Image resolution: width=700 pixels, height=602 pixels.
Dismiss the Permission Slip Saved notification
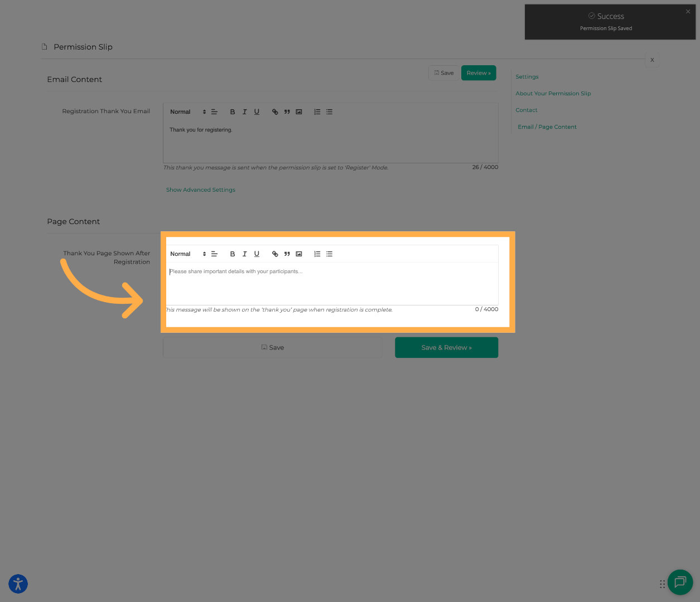(x=688, y=11)
